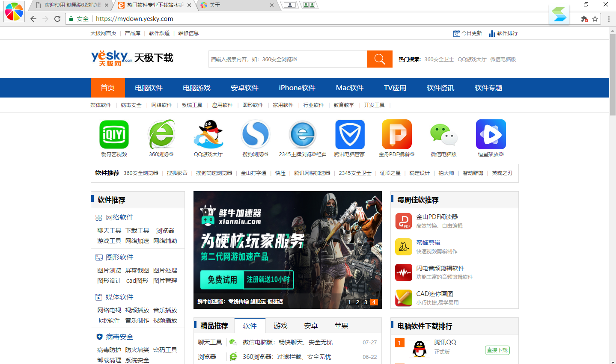Click the 糖果 browser colorful logo

(x=14, y=12)
